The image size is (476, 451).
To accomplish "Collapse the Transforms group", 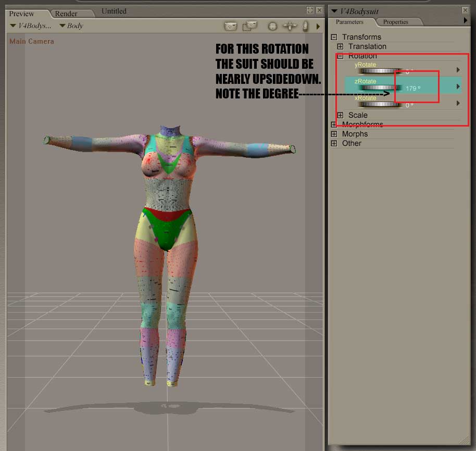I will pos(334,37).
